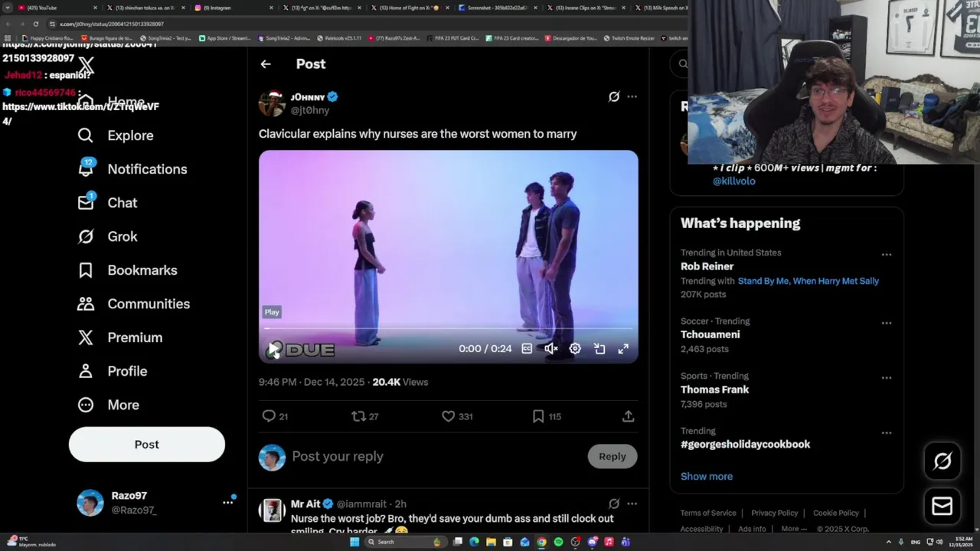Click Show more under What's happening

tap(707, 476)
